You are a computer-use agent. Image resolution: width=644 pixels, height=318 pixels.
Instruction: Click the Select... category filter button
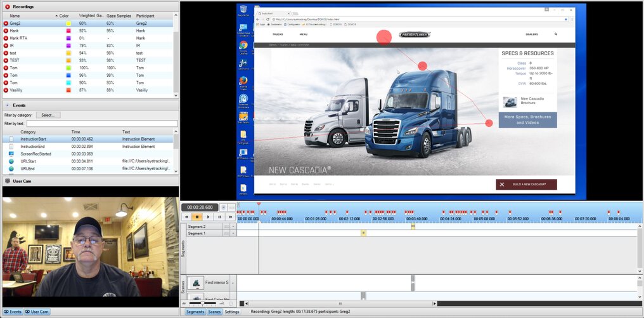[48, 115]
